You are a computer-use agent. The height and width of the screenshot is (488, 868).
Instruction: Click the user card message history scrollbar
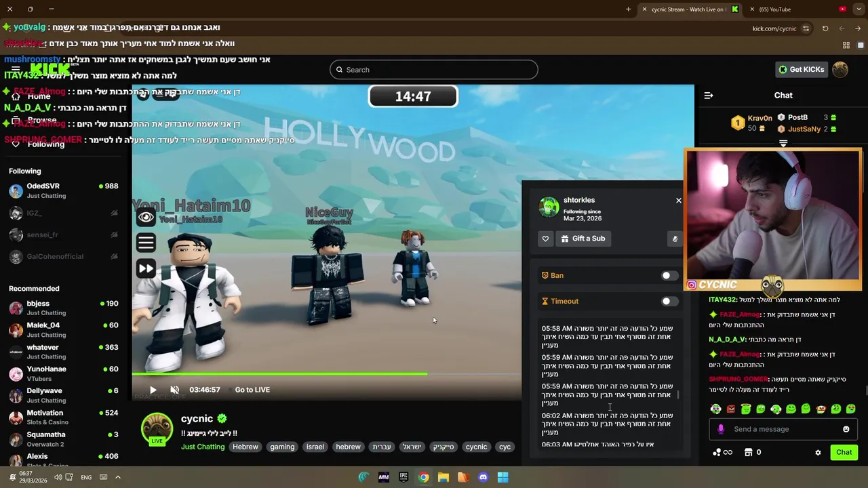tap(678, 394)
